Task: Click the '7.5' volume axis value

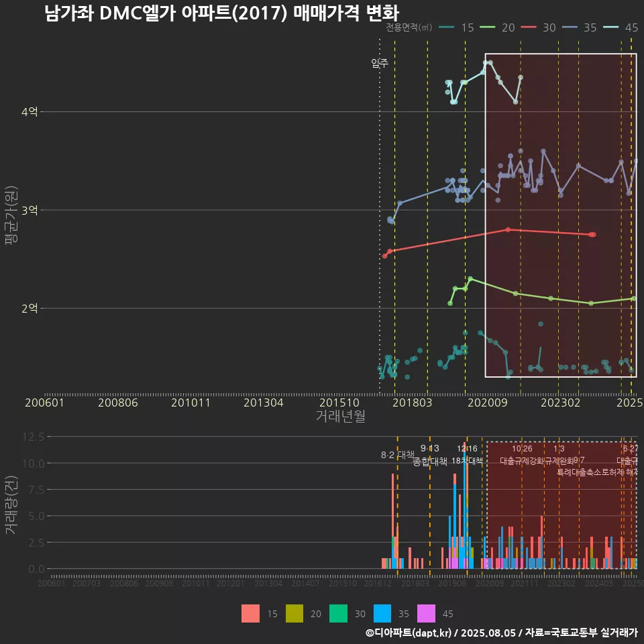Action: pos(37,490)
